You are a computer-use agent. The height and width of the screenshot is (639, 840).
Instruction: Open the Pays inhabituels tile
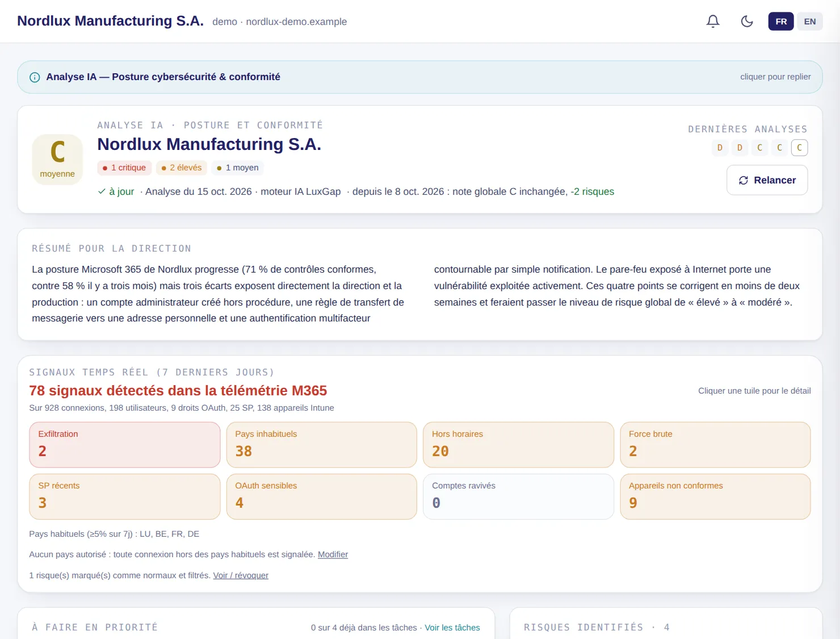tap(322, 445)
